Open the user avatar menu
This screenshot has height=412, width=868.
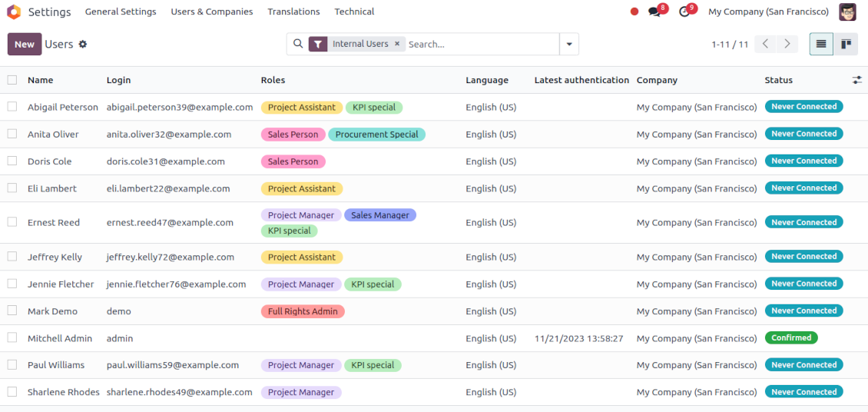click(x=847, y=12)
